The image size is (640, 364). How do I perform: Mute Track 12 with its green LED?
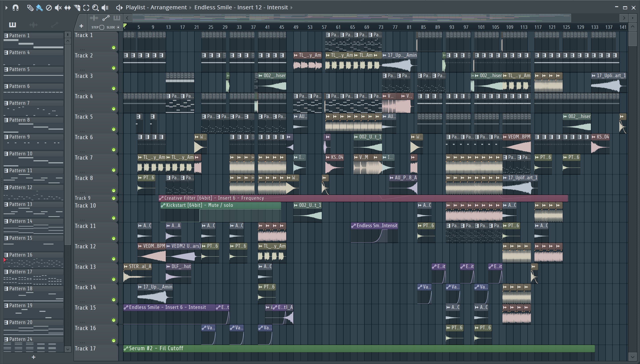114,259
